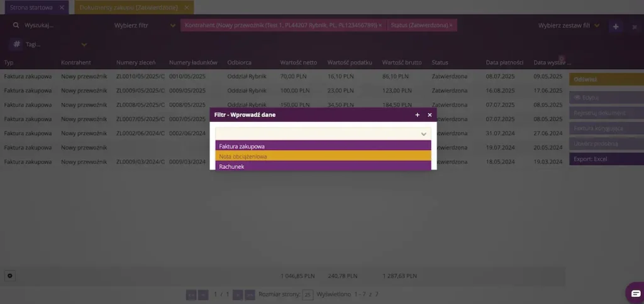Go to first page with double-left arrow
Screen dimensions: 644x304
191,295
